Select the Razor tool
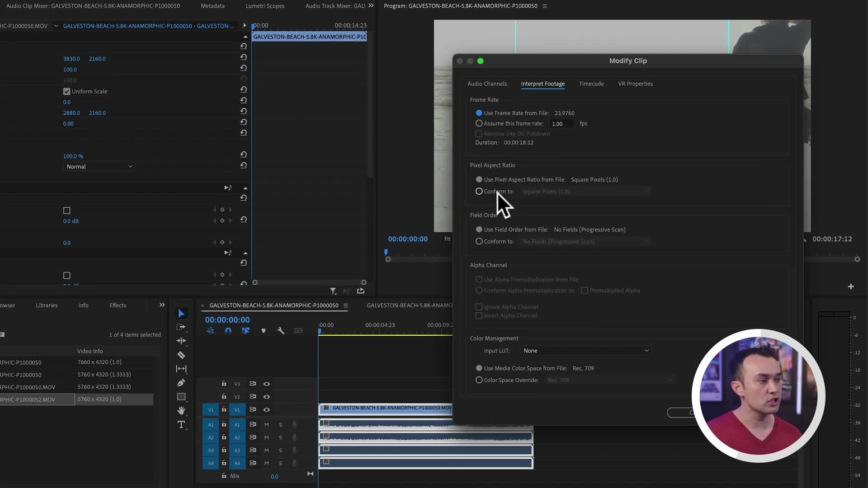Screen dimensions: 868x488 coord(181,355)
